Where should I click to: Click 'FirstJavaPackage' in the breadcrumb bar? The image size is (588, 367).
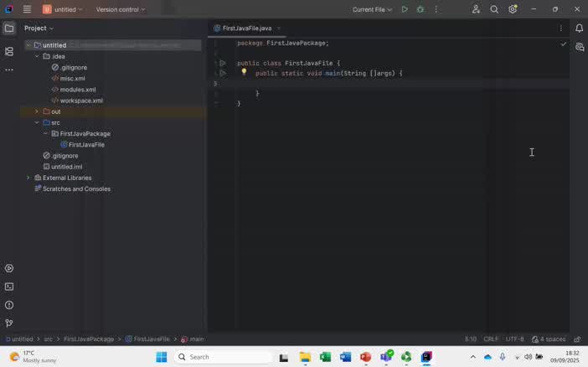pos(89,339)
